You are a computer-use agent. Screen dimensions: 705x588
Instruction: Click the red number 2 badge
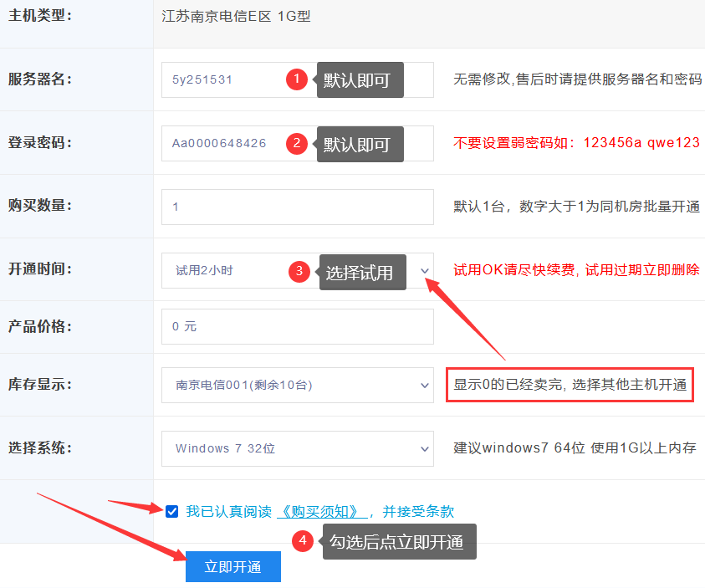point(295,143)
